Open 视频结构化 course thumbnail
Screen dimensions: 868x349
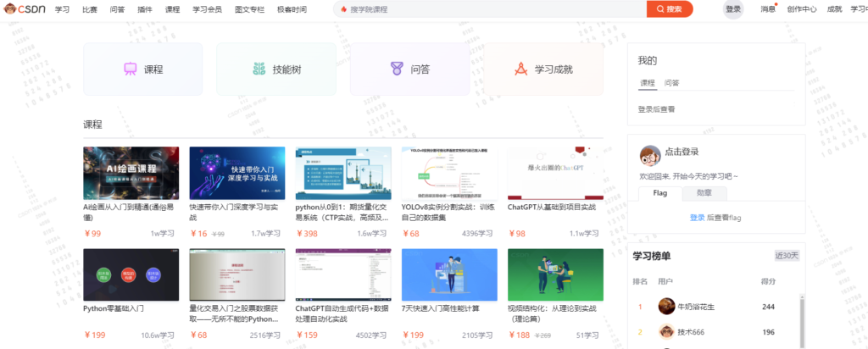pos(555,275)
